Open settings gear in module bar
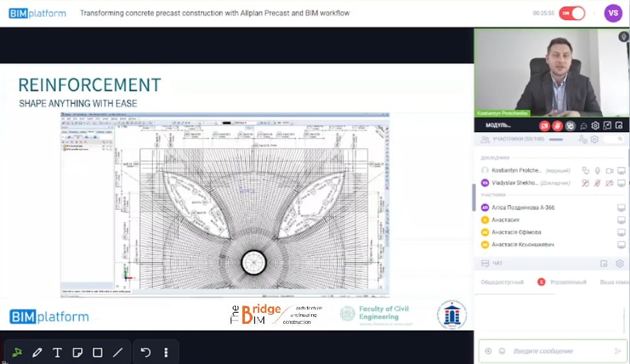Viewport: 630px width, 364px height. click(x=595, y=126)
